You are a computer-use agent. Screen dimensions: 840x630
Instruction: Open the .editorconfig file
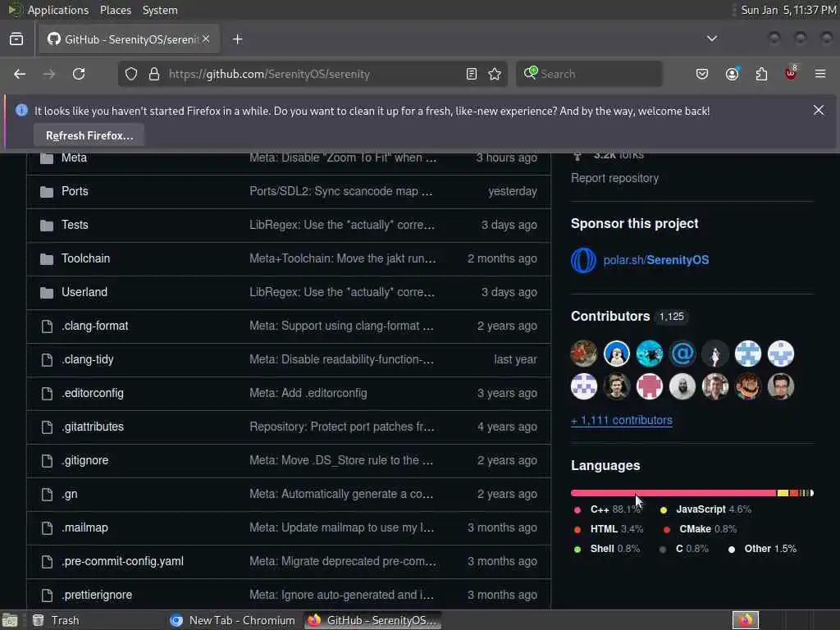pyautogui.click(x=93, y=393)
